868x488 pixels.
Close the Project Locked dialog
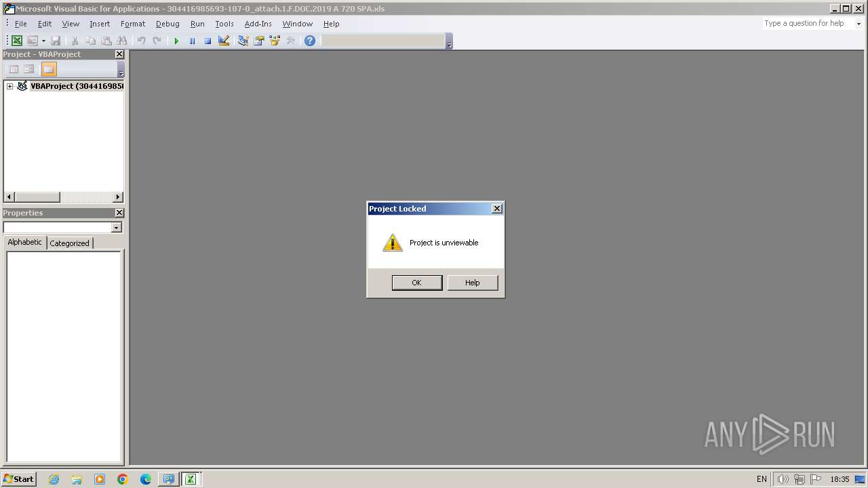point(497,209)
